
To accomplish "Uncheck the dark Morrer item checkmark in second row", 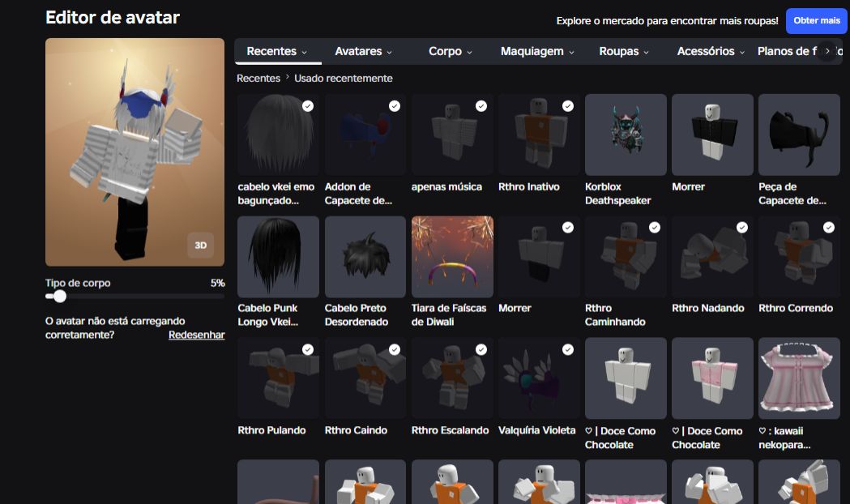I will point(568,228).
